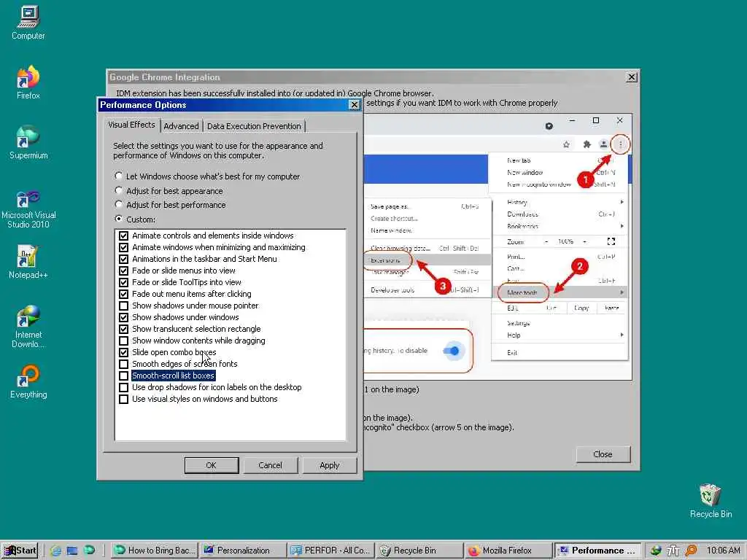Uncheck Fade or slide menus into view

124,271
